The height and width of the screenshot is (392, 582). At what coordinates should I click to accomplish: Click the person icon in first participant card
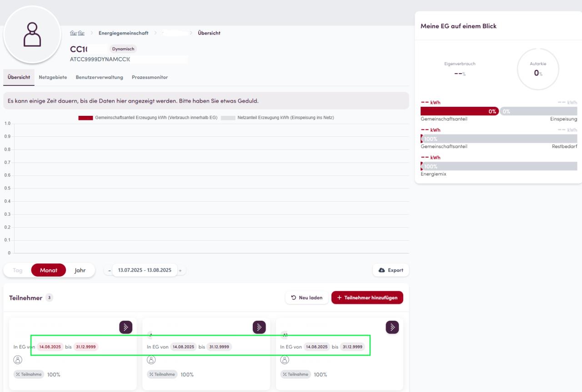(18, 359)
